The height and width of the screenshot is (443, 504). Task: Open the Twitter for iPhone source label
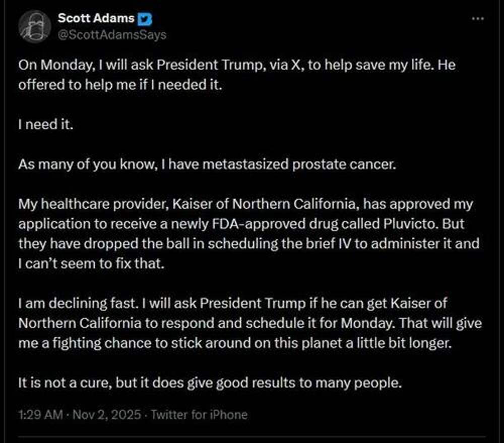point(199,415)
